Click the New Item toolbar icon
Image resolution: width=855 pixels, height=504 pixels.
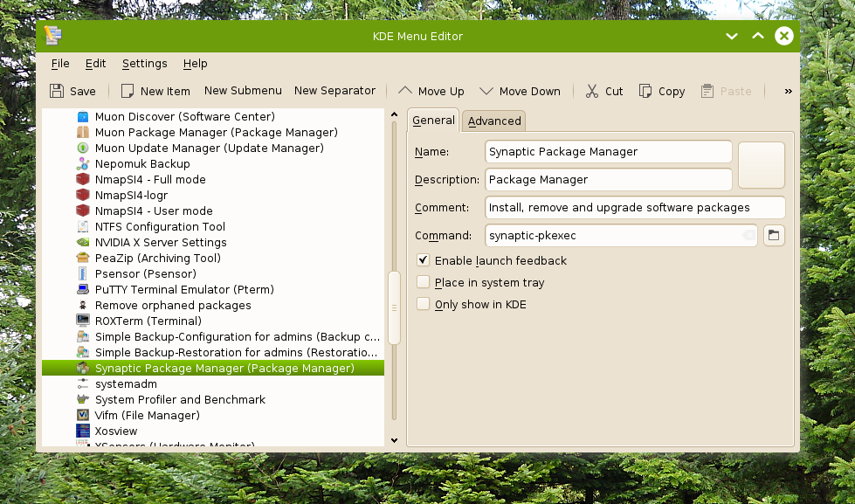(128, 91)
